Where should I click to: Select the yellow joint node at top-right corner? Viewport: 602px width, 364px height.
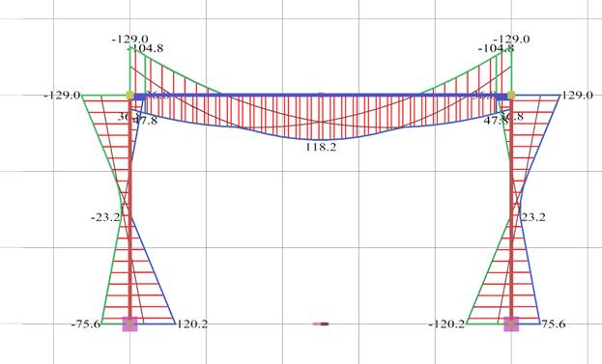pyautogui.click(x=511, y=96)
